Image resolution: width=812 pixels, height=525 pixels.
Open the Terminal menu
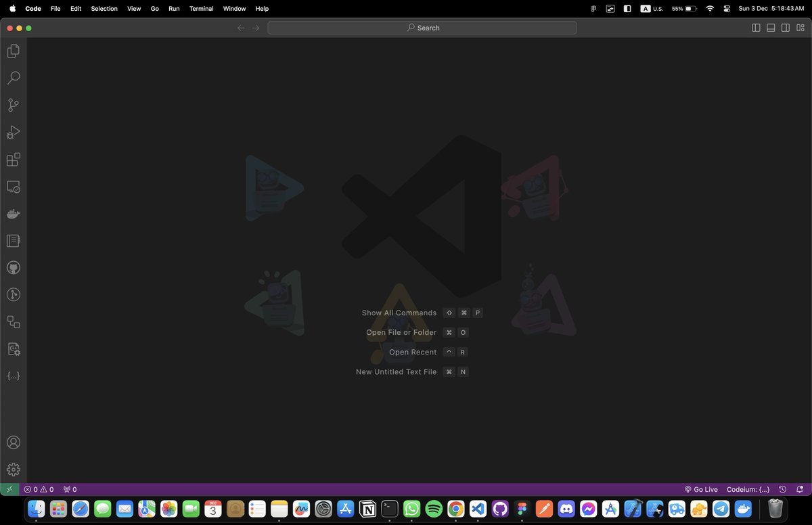[x=201, y=9]
